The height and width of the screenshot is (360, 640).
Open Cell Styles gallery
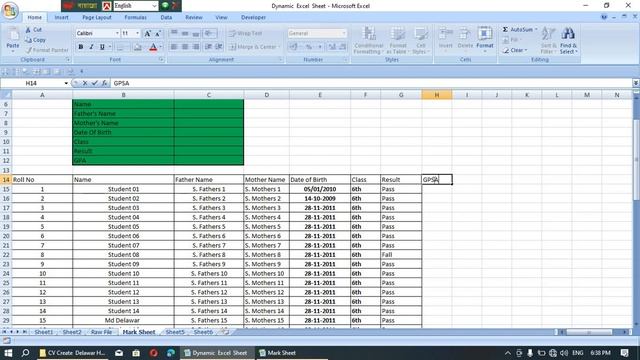(x=420, y=40)
